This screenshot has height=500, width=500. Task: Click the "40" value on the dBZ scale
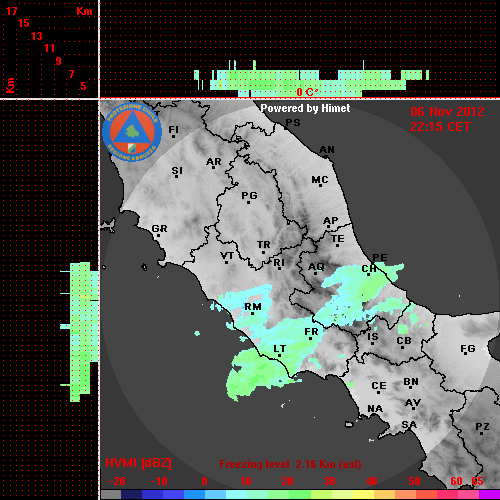coord(371,481)
